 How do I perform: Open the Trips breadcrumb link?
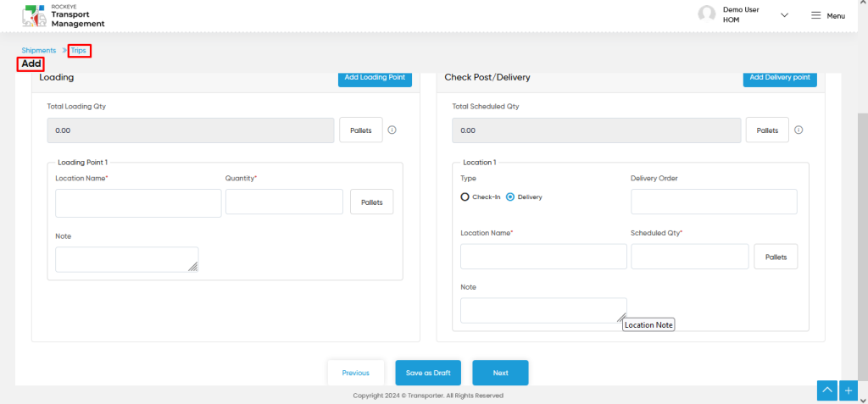click(x=79, y=50)
